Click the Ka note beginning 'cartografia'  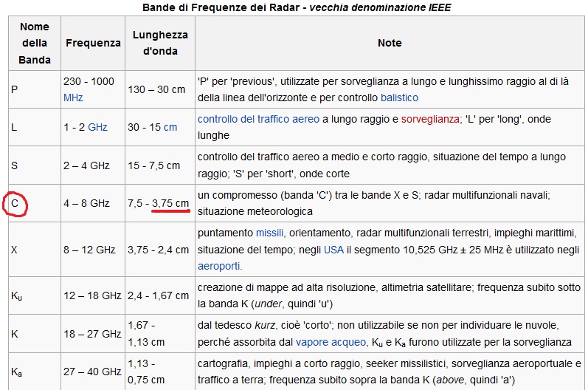coord(390,372)
